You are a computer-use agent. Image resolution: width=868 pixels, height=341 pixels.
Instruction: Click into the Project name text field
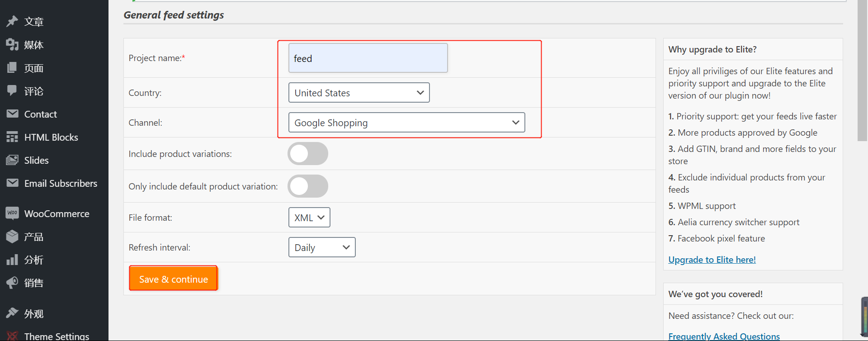coord(368,58)
